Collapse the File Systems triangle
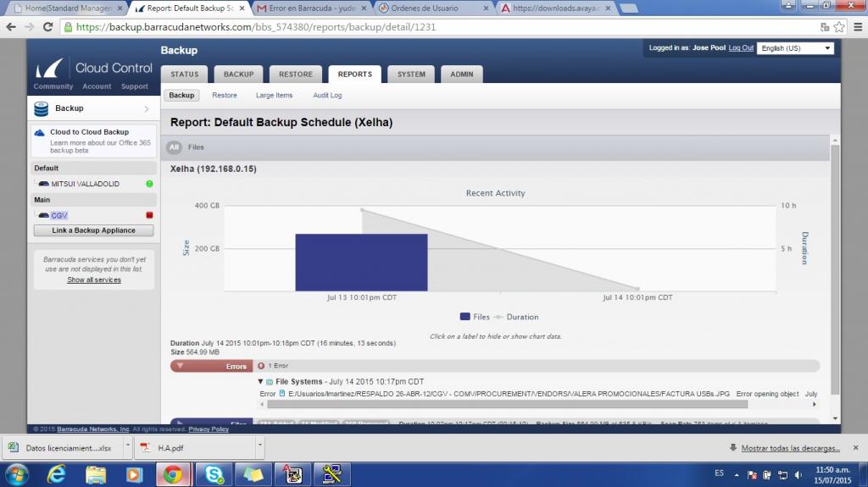The width and height of the screenshot is (868, 487). [260, 381]
